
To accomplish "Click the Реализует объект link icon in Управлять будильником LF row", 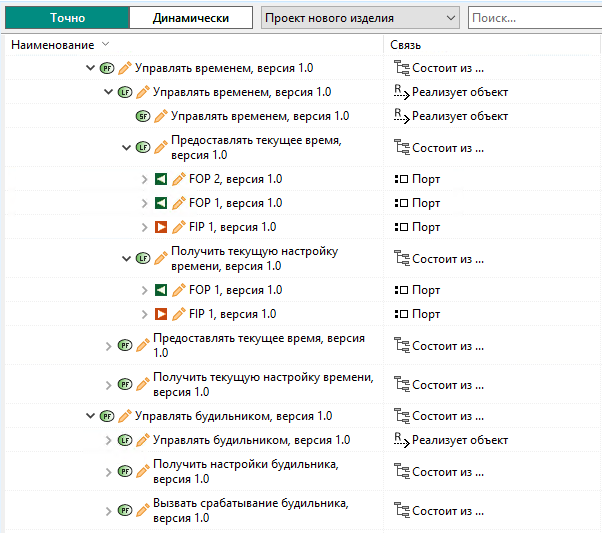I will pos(402,440).
